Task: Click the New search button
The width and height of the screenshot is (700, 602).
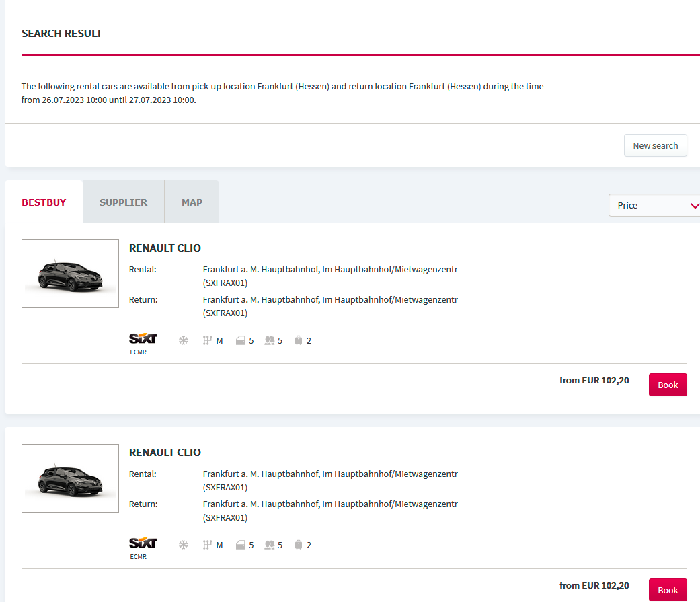Action: (655, 145)
